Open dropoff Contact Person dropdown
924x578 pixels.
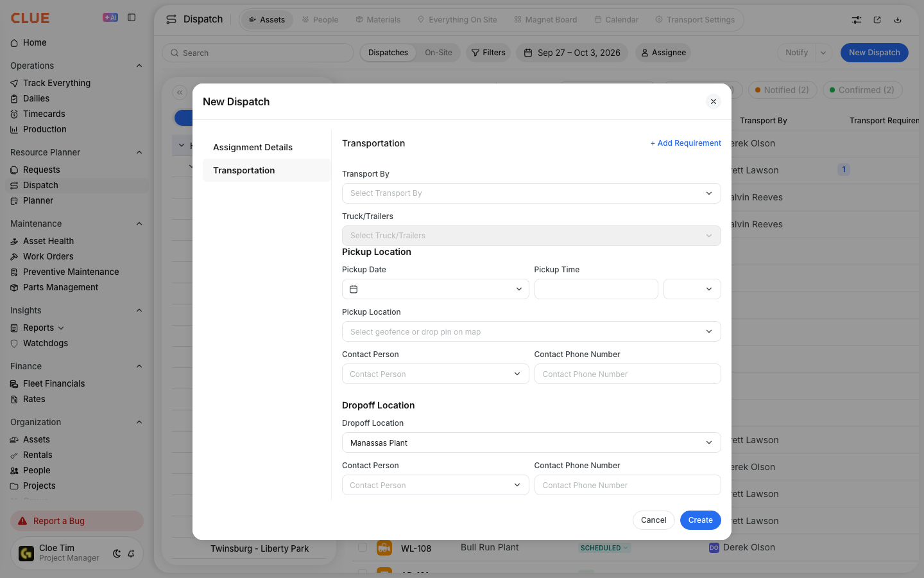tap(435, 485)
